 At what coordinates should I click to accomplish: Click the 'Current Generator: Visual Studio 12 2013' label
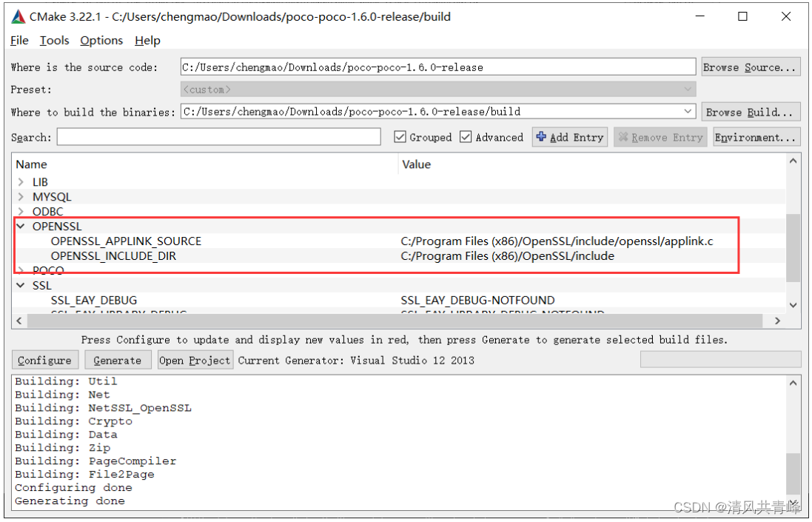click(356, 361)
